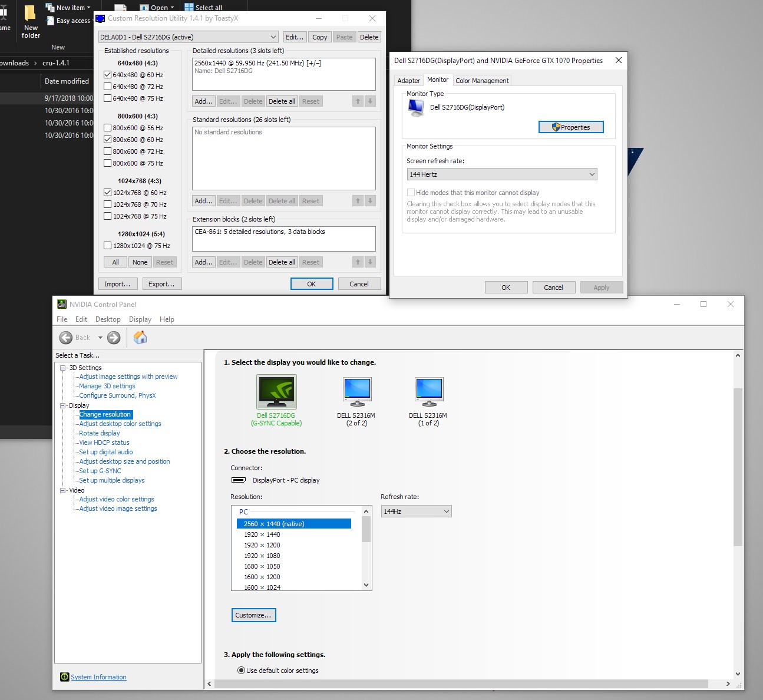Collapse the 3D Settings tree node
Viewport: 763px width, 700px height.
pyautogui.click(x=63, y=368)
